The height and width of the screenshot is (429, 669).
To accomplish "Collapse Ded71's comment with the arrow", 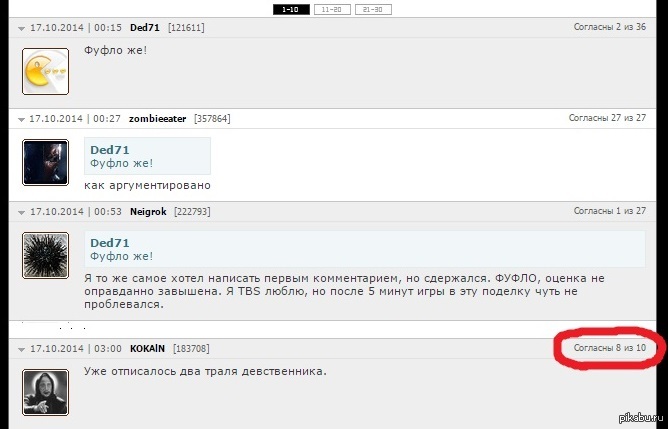I will [x=22, y=28].
